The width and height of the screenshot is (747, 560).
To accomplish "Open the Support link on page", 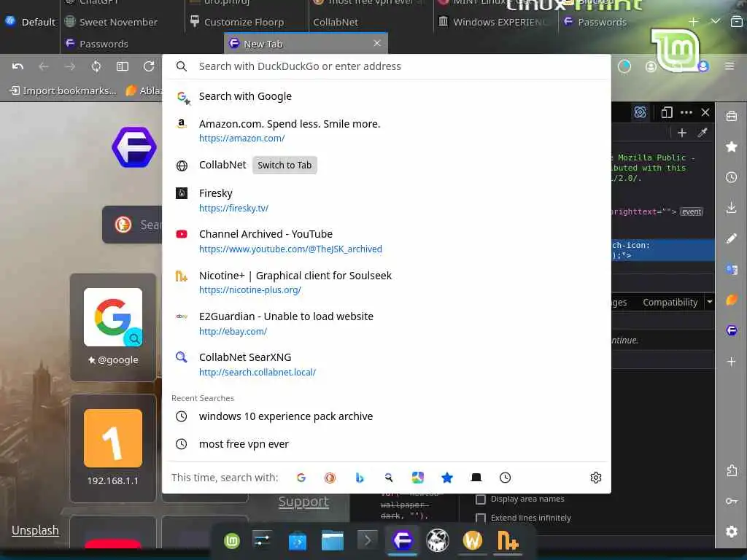I will click(x=303, y=502).
